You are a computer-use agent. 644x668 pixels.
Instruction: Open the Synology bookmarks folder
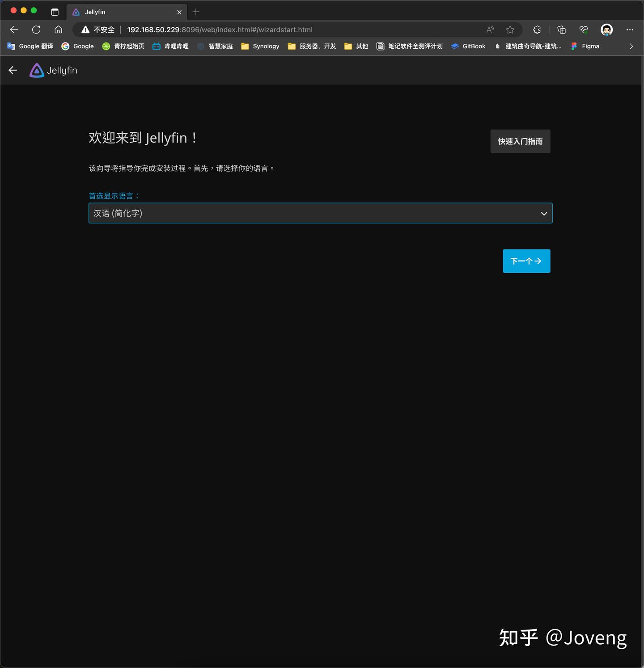[x=260, y=46]
